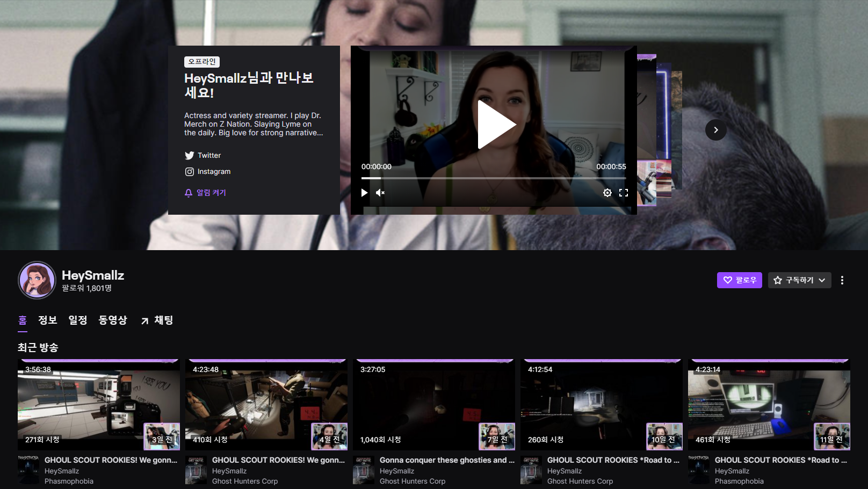The height and width of the screenshot is (489, 868).
Task: Click HeySmallz name under the 4:12:54 video
Action: coord(565,471)
